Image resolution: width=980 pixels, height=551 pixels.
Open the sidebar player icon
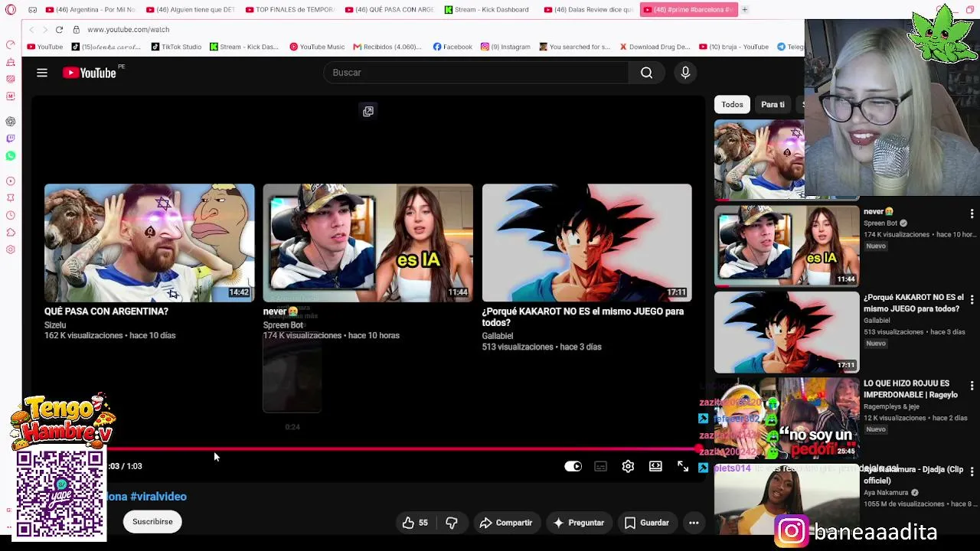pyautogui.click(x=11, y=181)
